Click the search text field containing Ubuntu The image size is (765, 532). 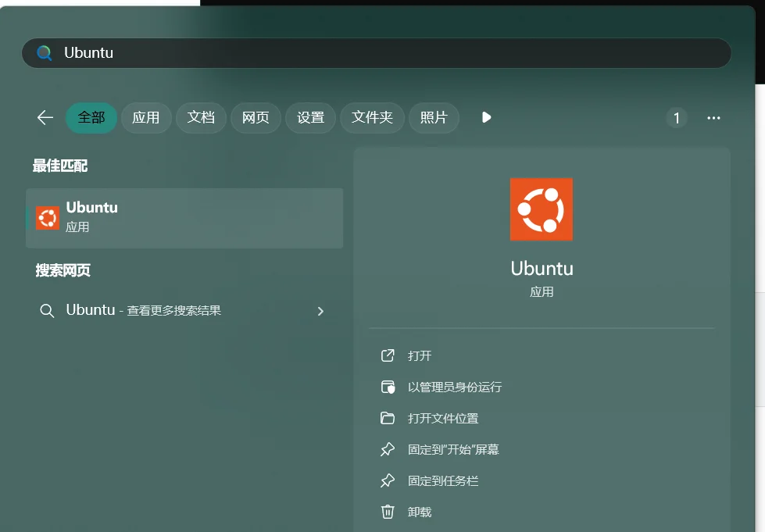pos(375,53)
